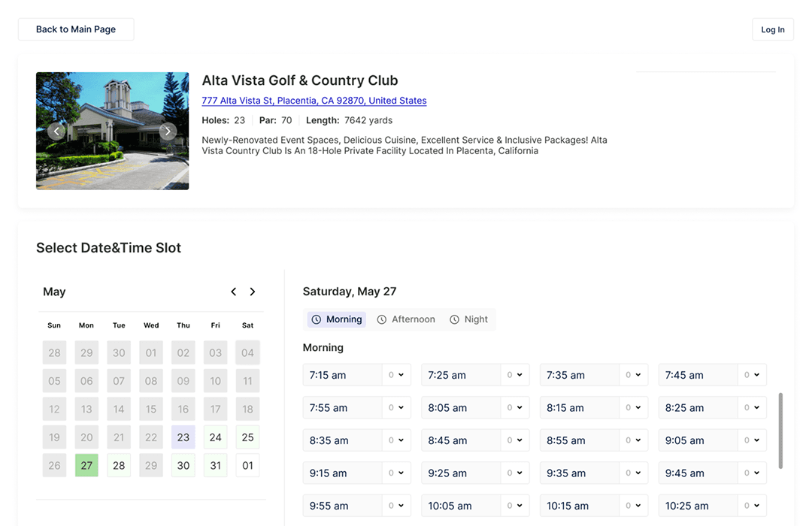Switch to the Afternoon tab
This screenshot has width=812, height=526.
pos(406,319)
